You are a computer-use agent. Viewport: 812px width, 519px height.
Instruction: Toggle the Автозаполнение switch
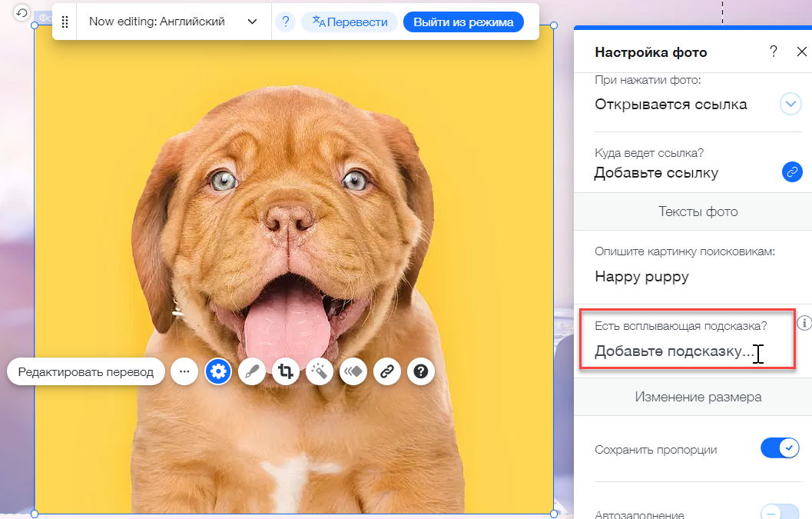click(780, 513)
